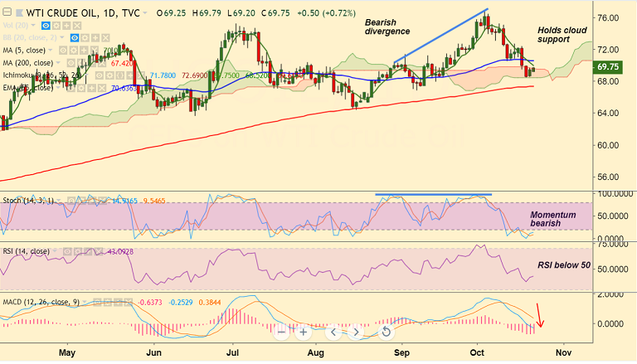Toggle visibility eye for BB (20, close, 2)

[x=75, y=38]
